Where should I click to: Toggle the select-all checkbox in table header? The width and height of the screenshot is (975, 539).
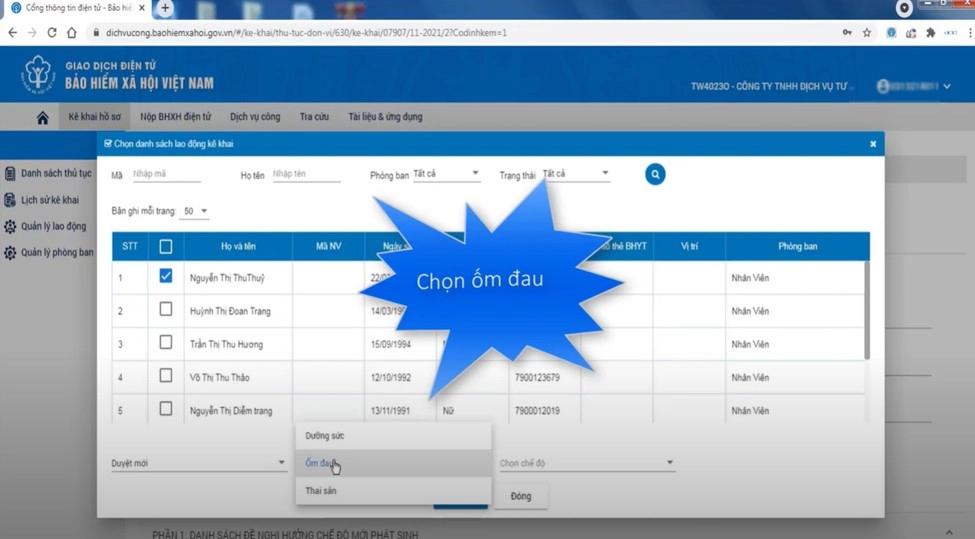tap(166, 246)
